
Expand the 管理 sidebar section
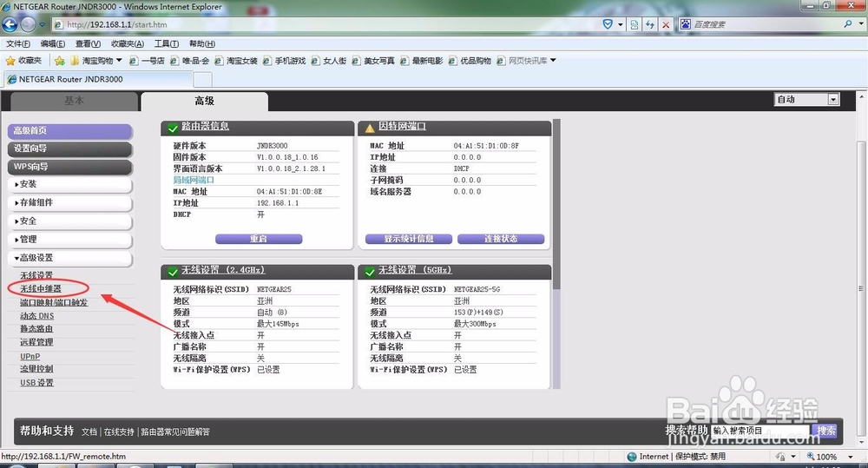tap(69, 240)
